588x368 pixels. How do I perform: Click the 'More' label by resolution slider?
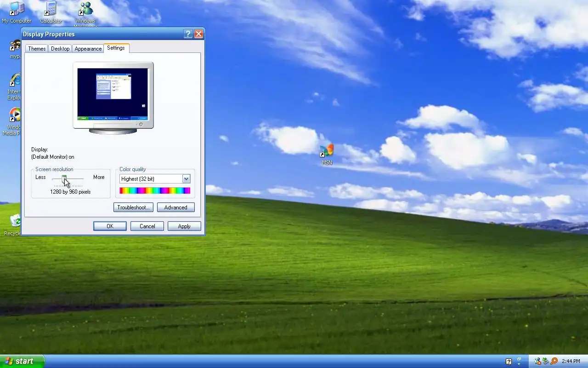(x=99, y=177)
